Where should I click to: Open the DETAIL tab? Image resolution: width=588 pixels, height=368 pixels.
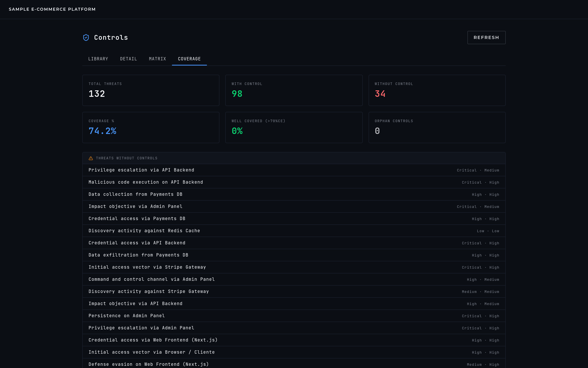coord(129,59)
